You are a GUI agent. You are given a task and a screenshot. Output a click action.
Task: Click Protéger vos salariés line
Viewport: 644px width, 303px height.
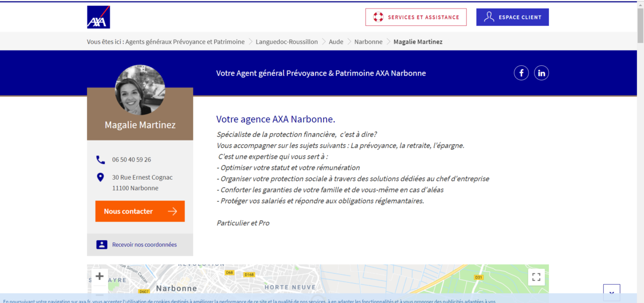pos(320,201)
